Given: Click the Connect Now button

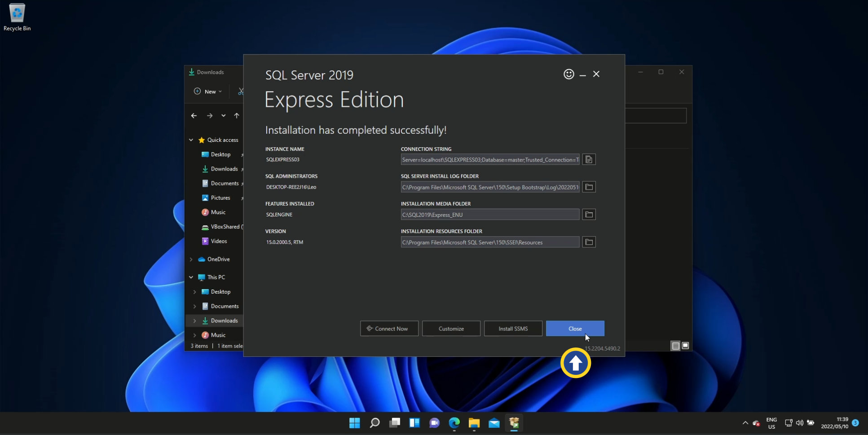Looking at the screenshot, I should click(x=389, y=329).
